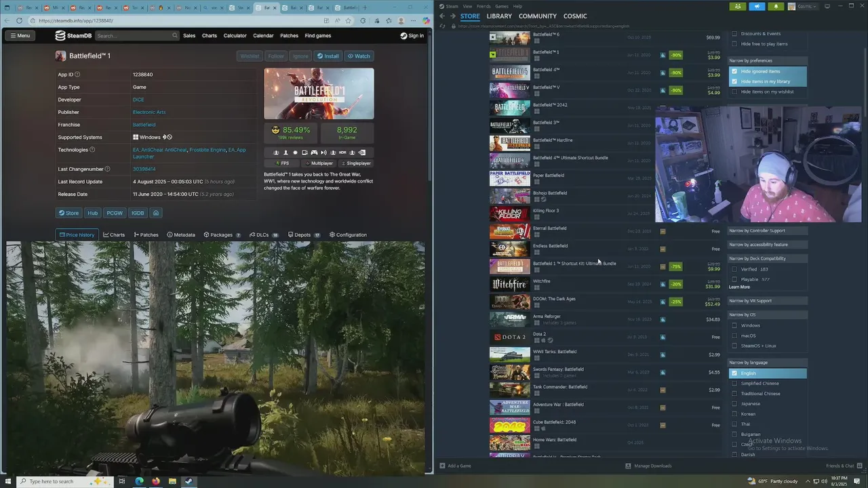
Task: Click the Multiplayer tag on SteamDB
Action: pos(319,163)
